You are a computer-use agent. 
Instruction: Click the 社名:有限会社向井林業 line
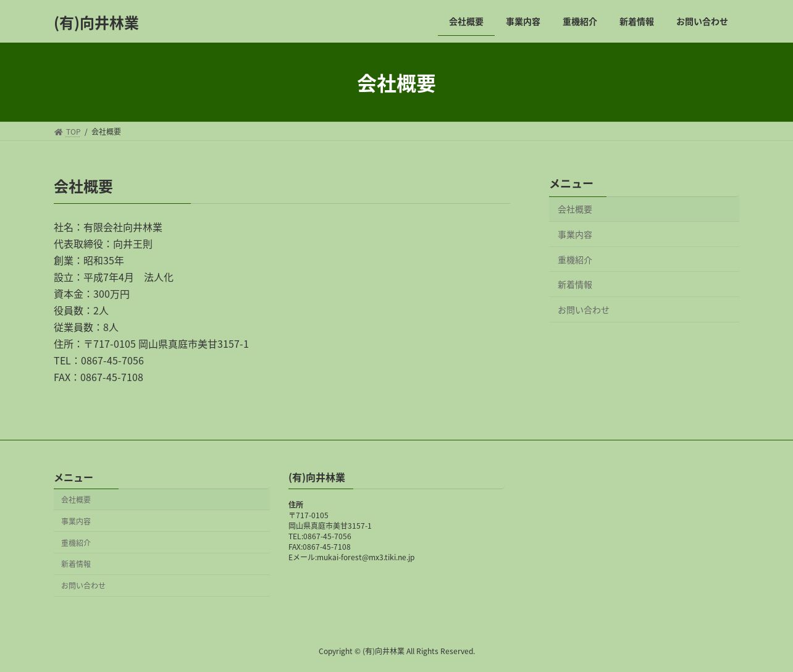(108, 227)
